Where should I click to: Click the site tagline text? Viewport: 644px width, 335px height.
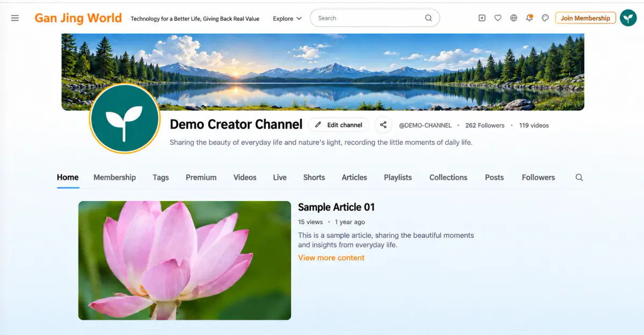pyautogui.click(x=195, y=19)
